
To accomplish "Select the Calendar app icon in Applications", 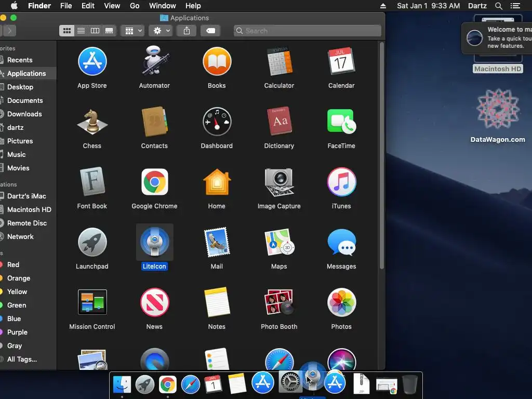I will 341,61.
